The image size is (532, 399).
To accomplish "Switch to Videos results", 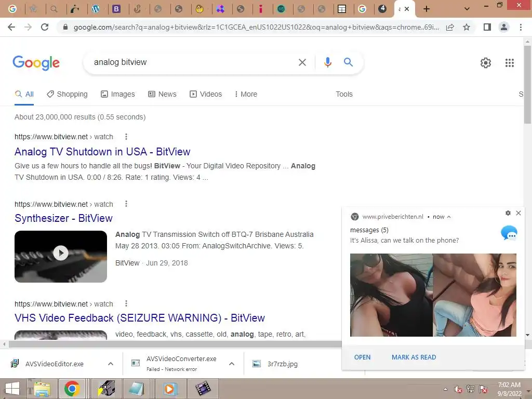I will (x=206, y=95).
